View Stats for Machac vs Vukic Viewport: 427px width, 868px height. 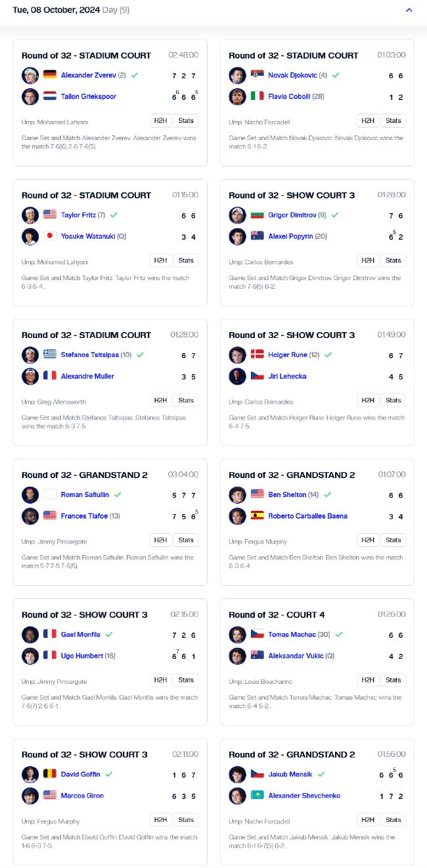click(x=393, y=680)
